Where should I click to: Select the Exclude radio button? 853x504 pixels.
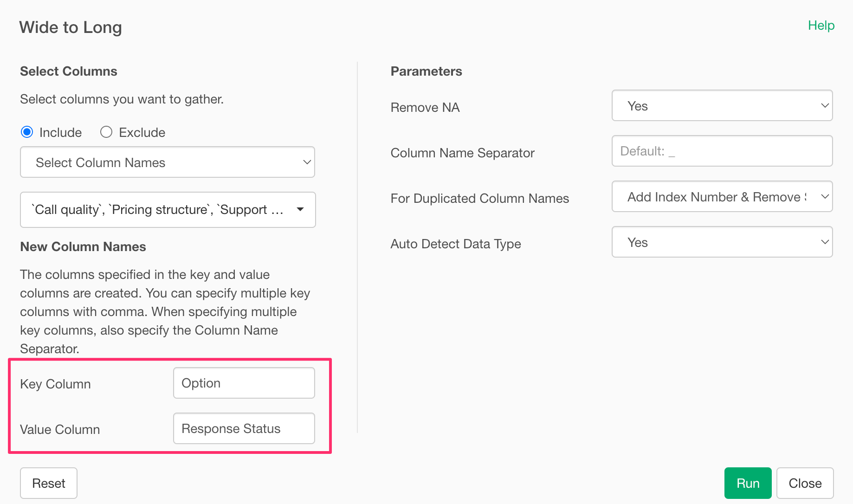coord(106,132)
